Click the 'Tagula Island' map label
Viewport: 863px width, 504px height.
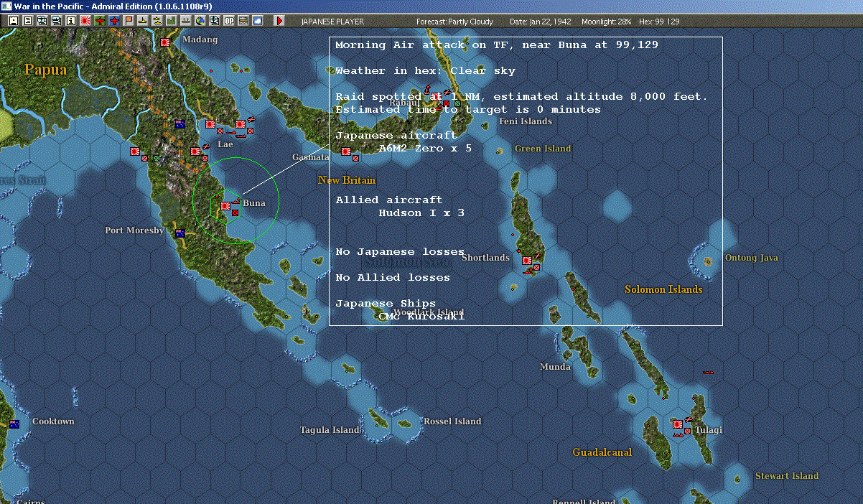[330, 430]
